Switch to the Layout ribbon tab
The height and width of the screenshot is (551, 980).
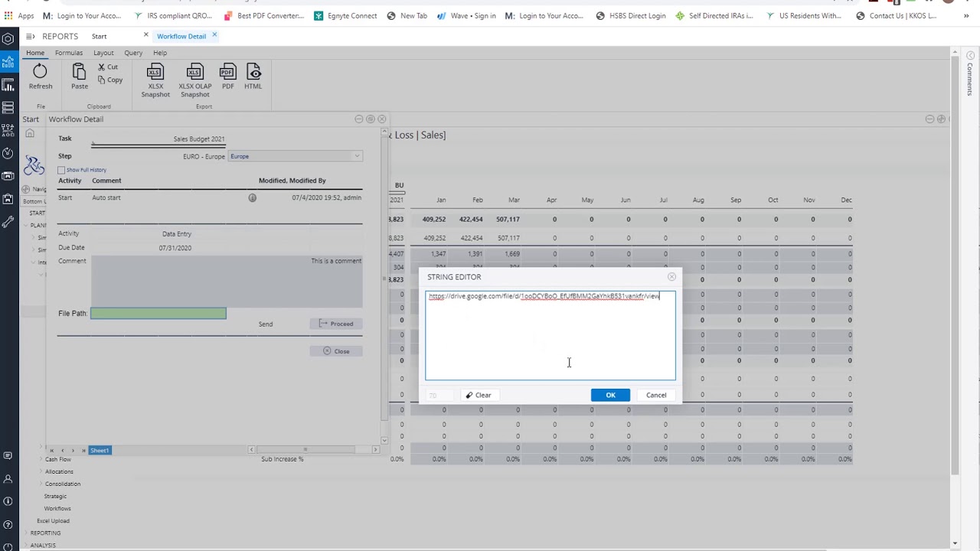tap(103, 53)
